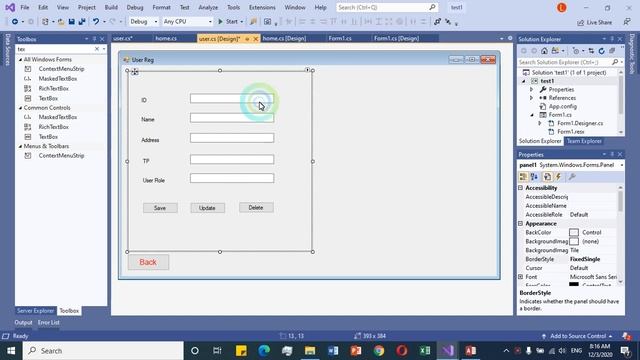
Task: Click the User Role text box on the form
Action: coord(232,178)
